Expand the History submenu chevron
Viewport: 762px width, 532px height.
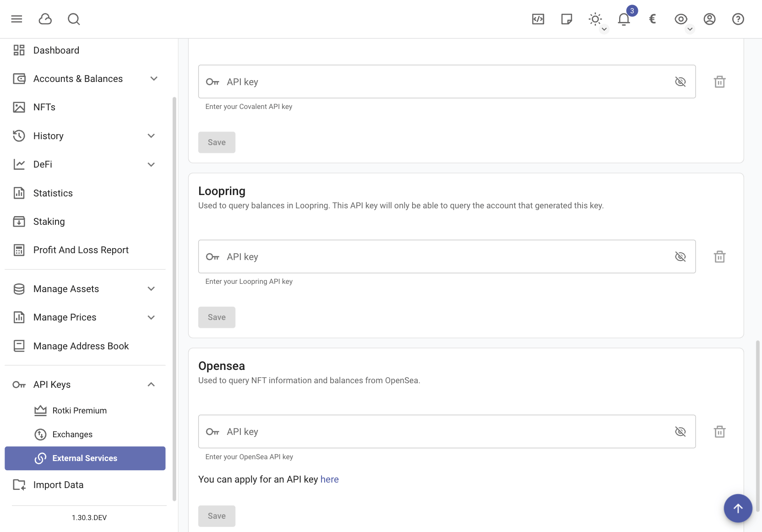[151, 136]
